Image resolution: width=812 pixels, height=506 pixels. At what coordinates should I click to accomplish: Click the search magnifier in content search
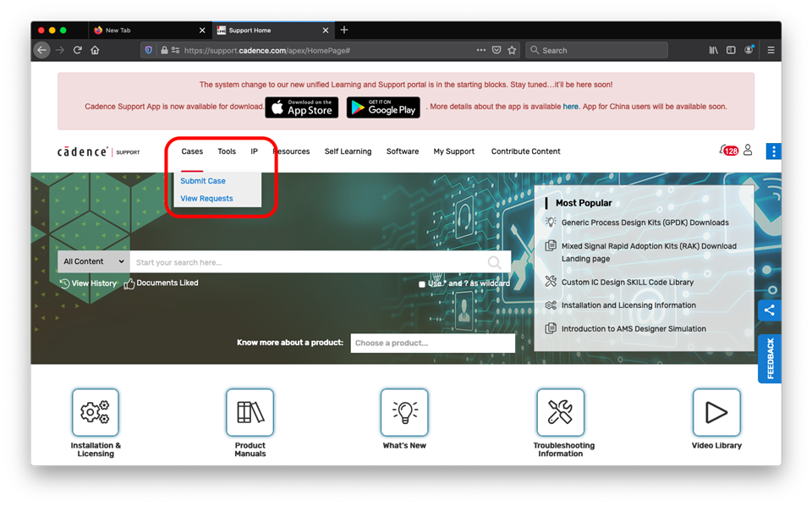click(x=495, y=262)
